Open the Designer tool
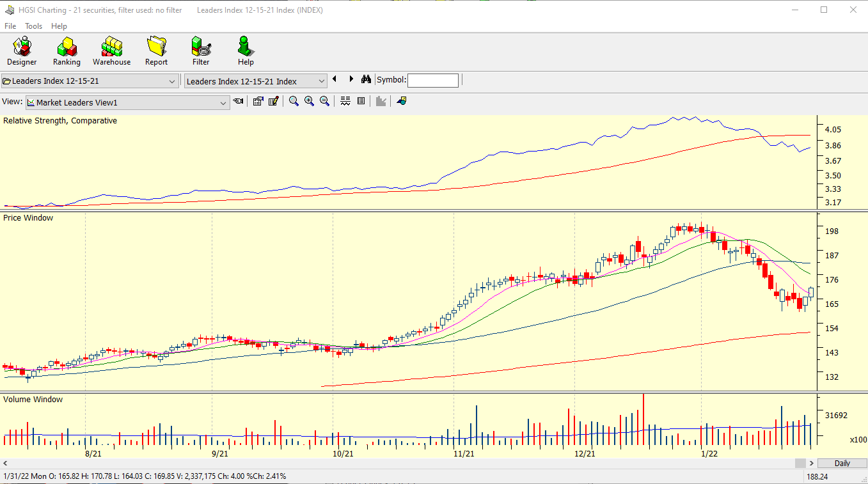The height and width of the screenshot is (484, 868). point(22,51)
